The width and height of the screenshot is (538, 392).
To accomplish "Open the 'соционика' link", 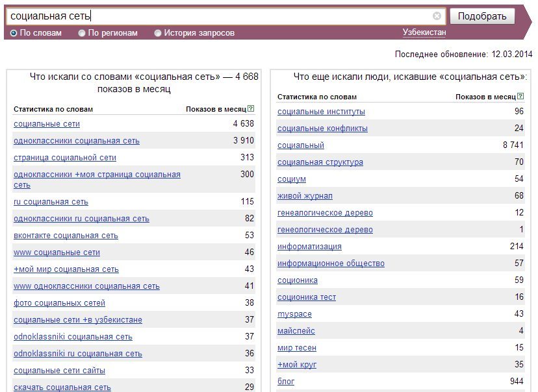I will coord(298,280).
